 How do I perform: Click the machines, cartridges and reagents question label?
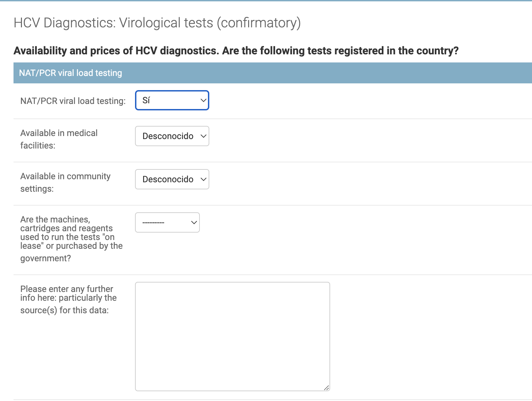[x=71, y=239]
